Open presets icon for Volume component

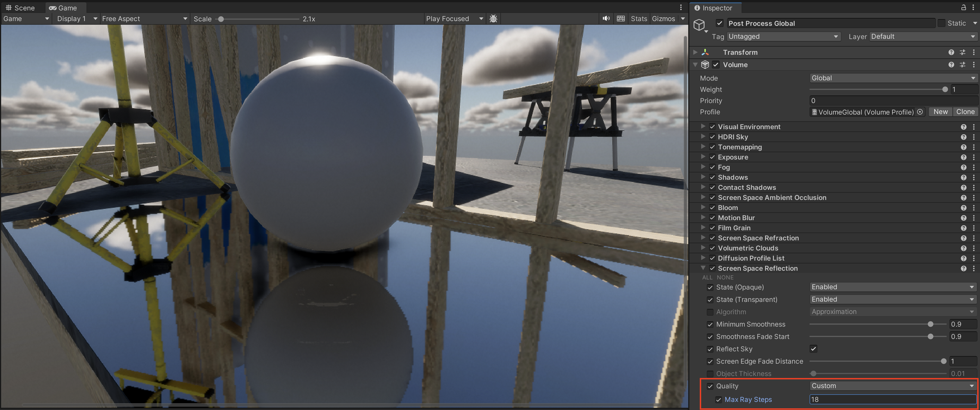(963, 65)
